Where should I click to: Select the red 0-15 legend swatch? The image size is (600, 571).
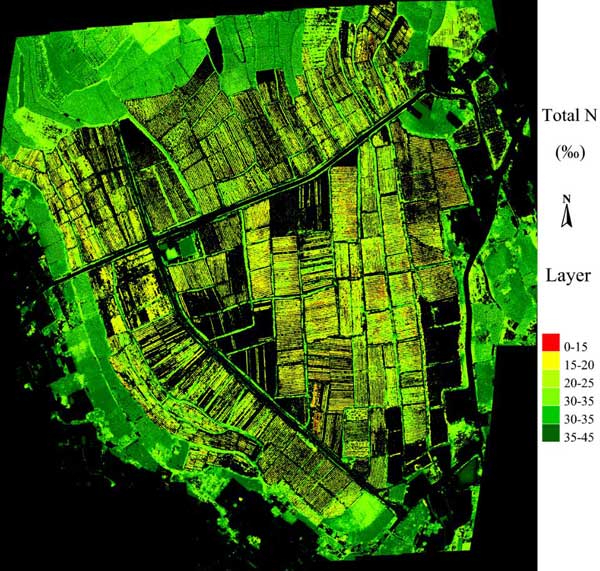click(548, 343)
